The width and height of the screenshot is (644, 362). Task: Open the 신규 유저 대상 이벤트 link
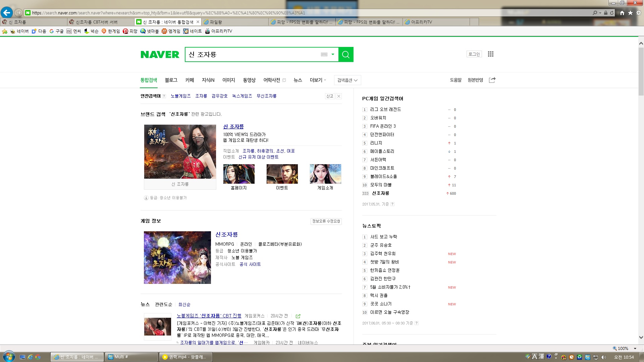coord(258,157)
